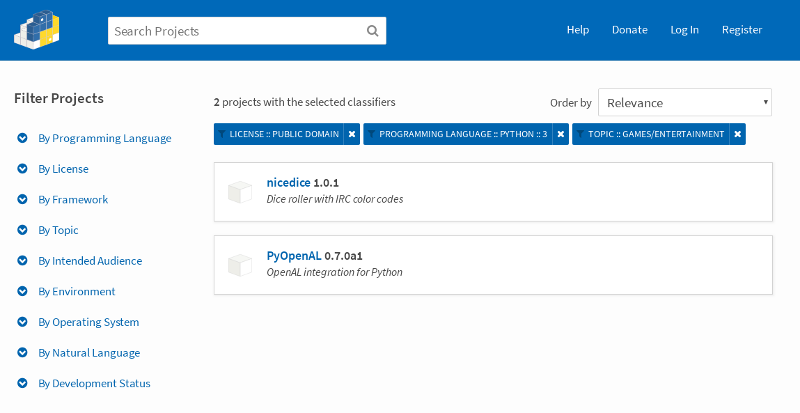This screenshot has width=800, height=413.
Task: Remove the Games/Entertainment topic filter
Action: [737, 134]
